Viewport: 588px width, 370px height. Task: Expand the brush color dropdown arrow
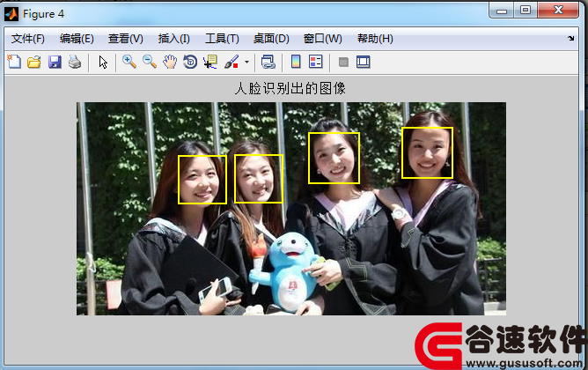point(246,62)
